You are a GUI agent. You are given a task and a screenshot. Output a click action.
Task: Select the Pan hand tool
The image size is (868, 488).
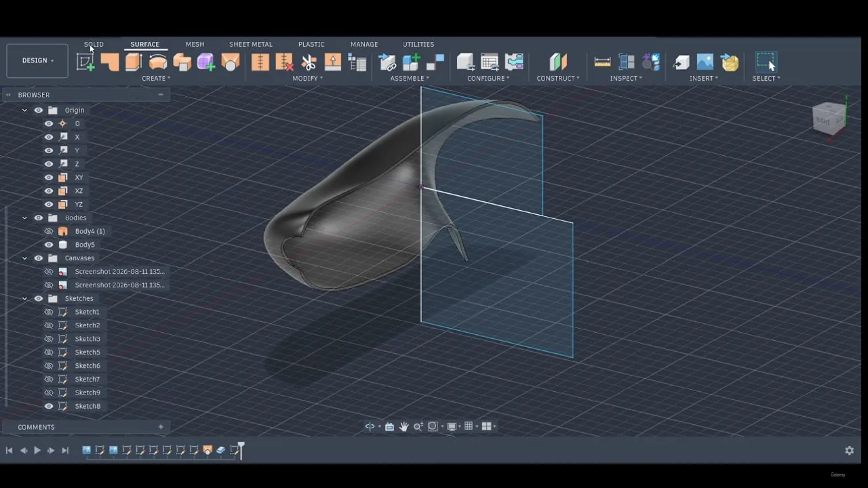click(x=404, y=426)
